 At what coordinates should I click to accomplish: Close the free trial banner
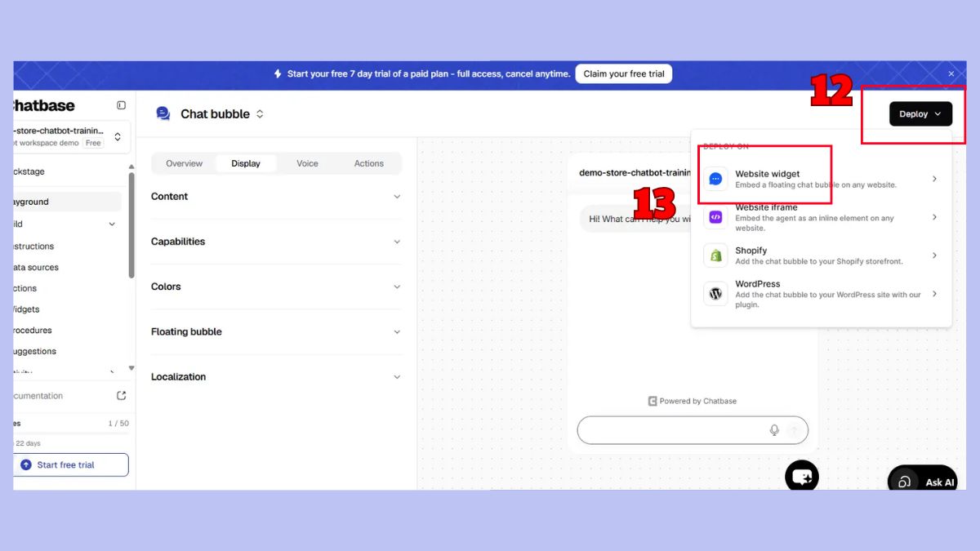pyautogui.click(x=951, y=73)
